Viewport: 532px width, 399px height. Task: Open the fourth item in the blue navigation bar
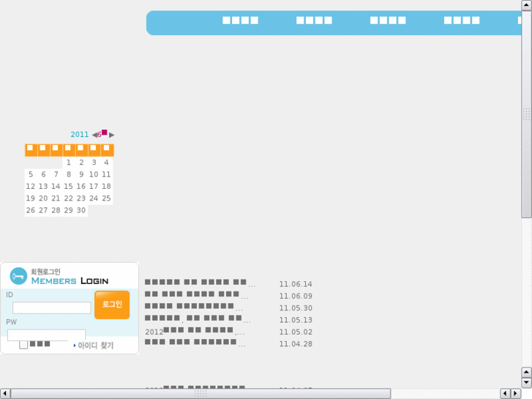pyautogui.click(x=462, y=20)
